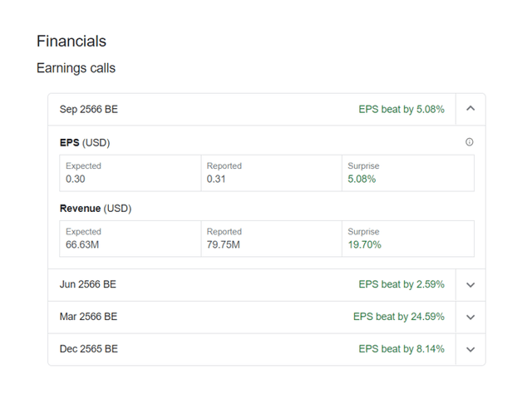
Task: Click the EPS info icon
Action: click(x=469, y=142)
